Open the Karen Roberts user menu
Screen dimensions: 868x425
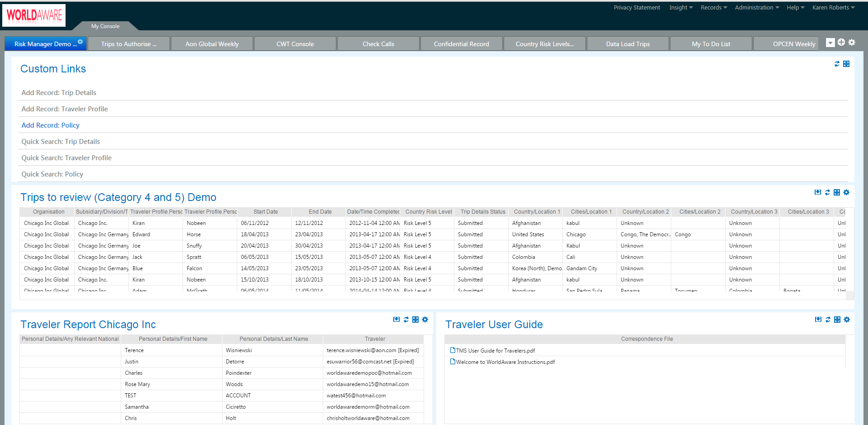pos(833,8)
